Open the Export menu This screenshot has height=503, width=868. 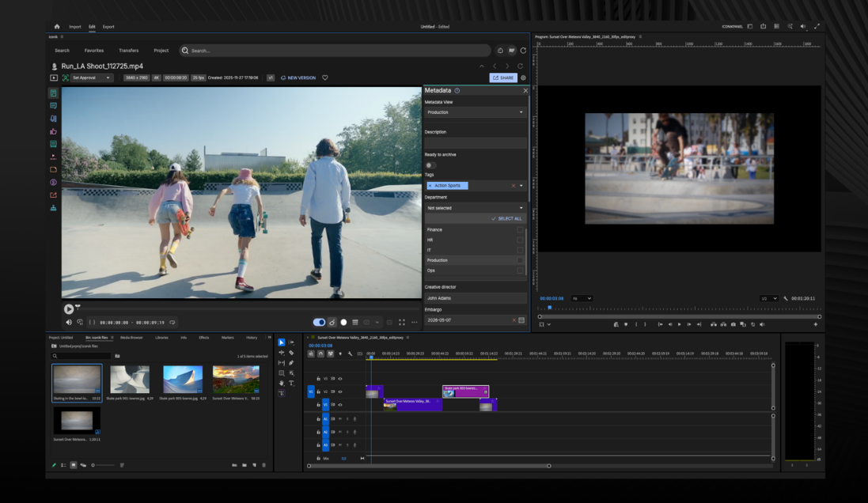(x=108, y=27)
